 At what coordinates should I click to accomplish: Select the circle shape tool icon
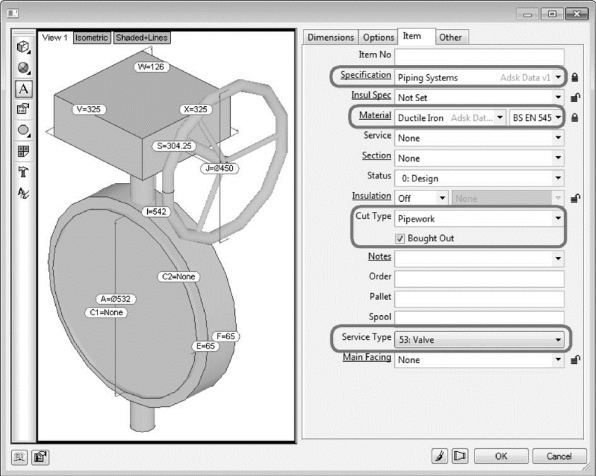coord(23,130)
